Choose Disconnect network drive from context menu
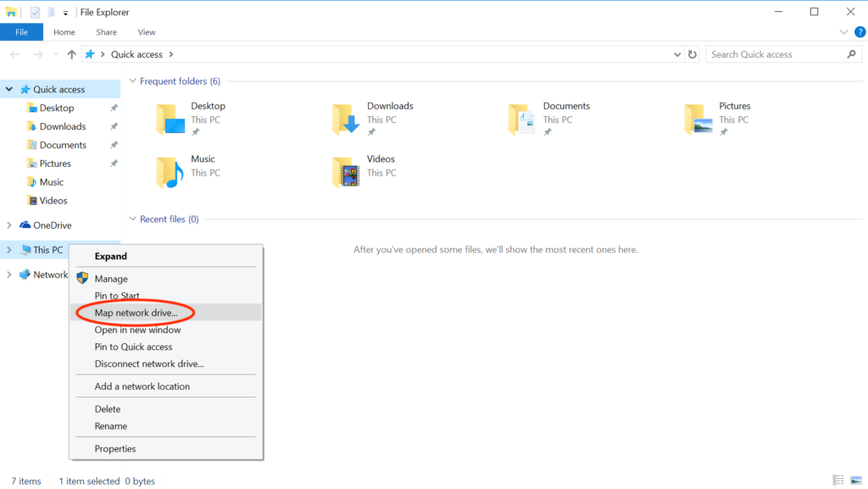The width and height of the screenshot is (868, 489). pyautogui.click(x=166, y=364)
